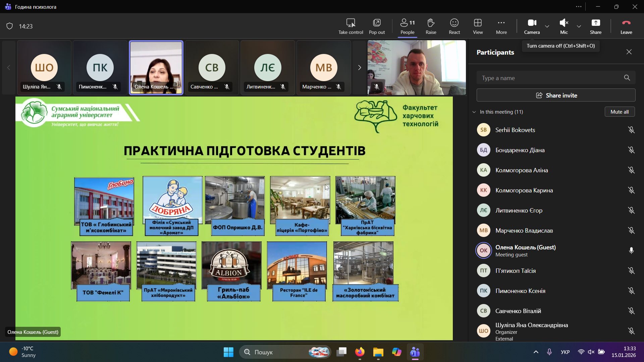Show next participants with right arrow
This screenshot has height=362, width=644.
pos(359,68)
